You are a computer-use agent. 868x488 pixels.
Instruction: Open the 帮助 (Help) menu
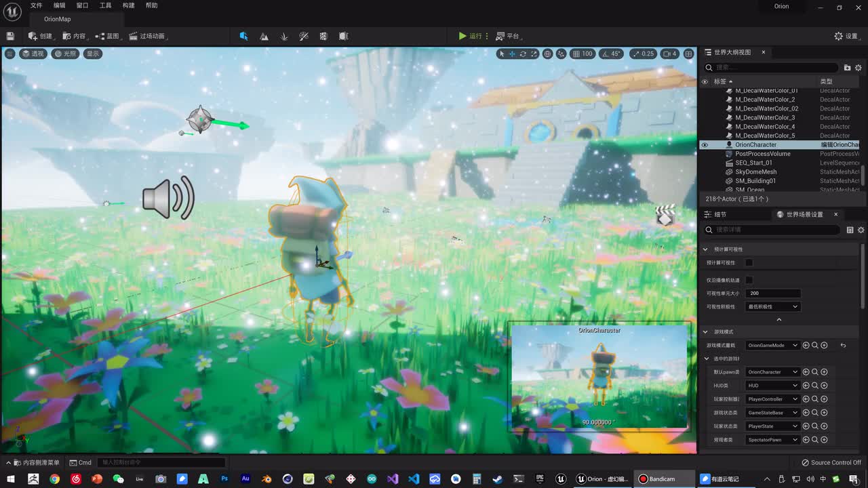[x=151, y=5]
